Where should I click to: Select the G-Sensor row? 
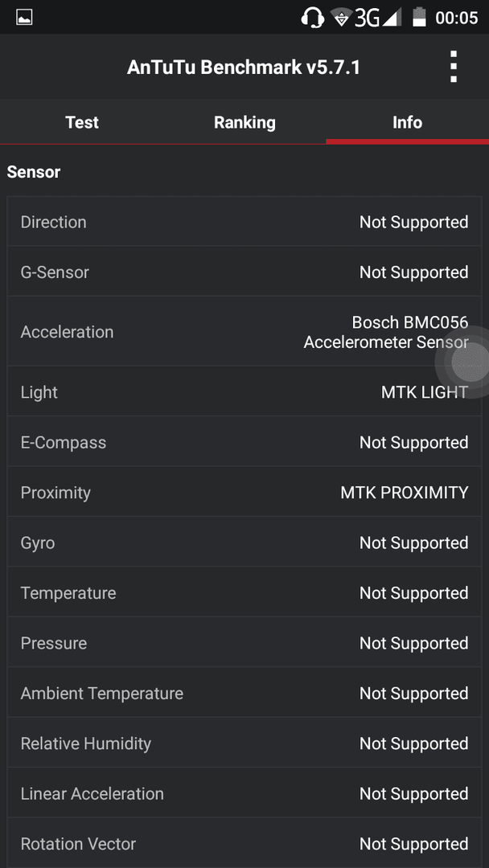coord(244,272)
